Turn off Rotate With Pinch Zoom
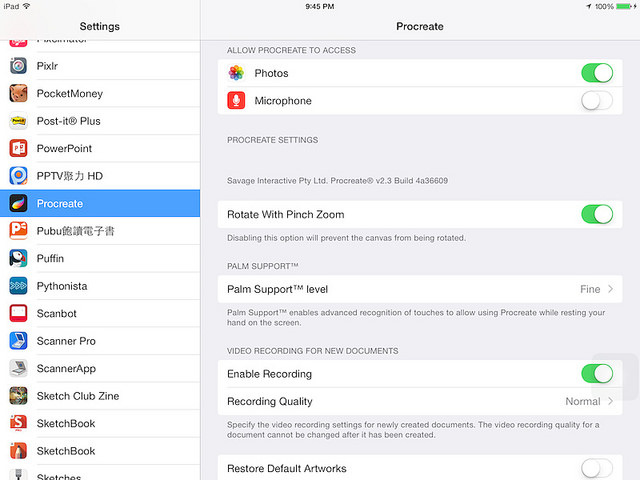Image resolution: width=640 pixels, height=480 pixels. point(597,214)
